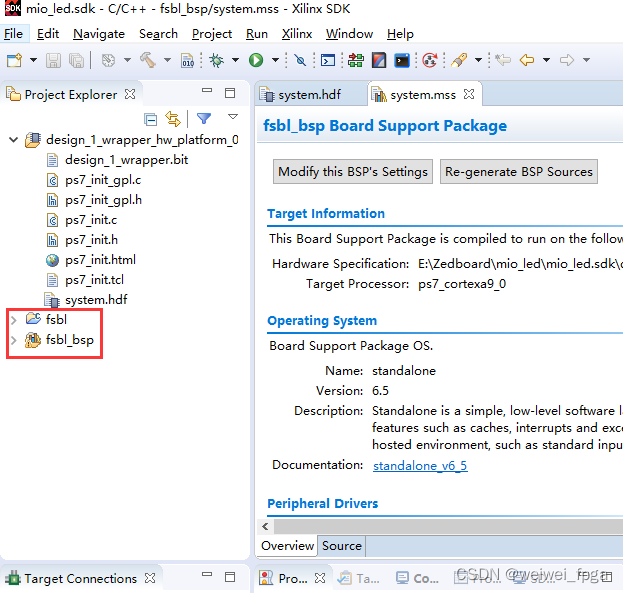Screen dimensions: 623x593
Task: Click the filter funnel icon in Project Explorer
Action: click(x=204, y=118)
